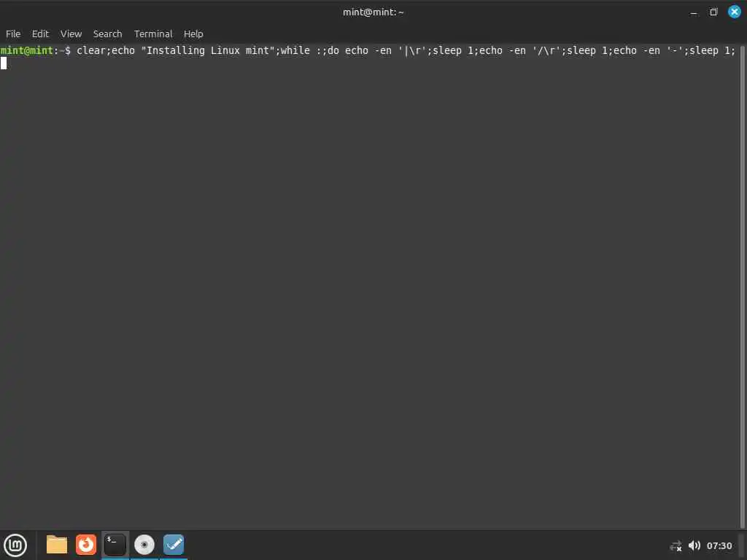Viewport: 747px width, 560px height.
Task: Open the disc installer taskbar icon
Action: coord(144,544)
